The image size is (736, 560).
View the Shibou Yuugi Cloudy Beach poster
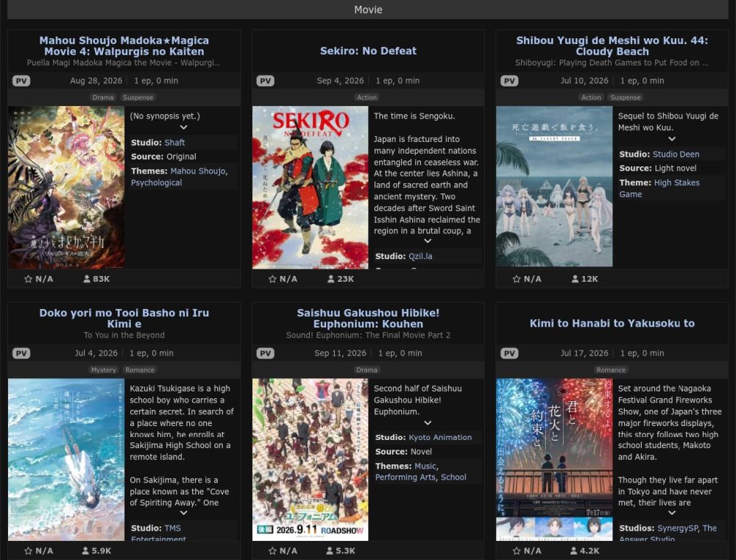click(x=554, y=186)
